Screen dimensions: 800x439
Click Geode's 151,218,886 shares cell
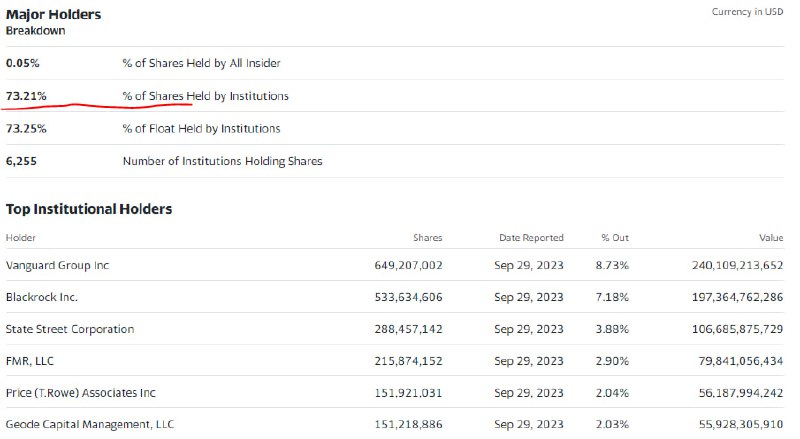[x=408, y=425]
